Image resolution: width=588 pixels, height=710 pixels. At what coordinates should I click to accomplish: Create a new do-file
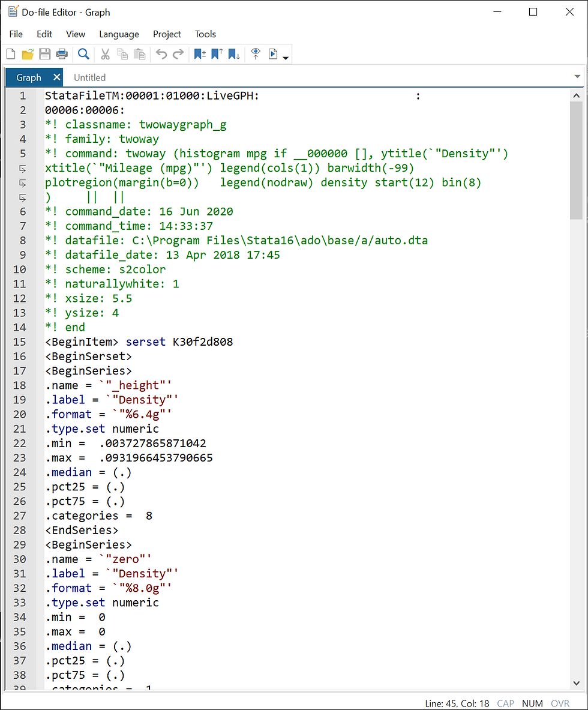point(11,54)
